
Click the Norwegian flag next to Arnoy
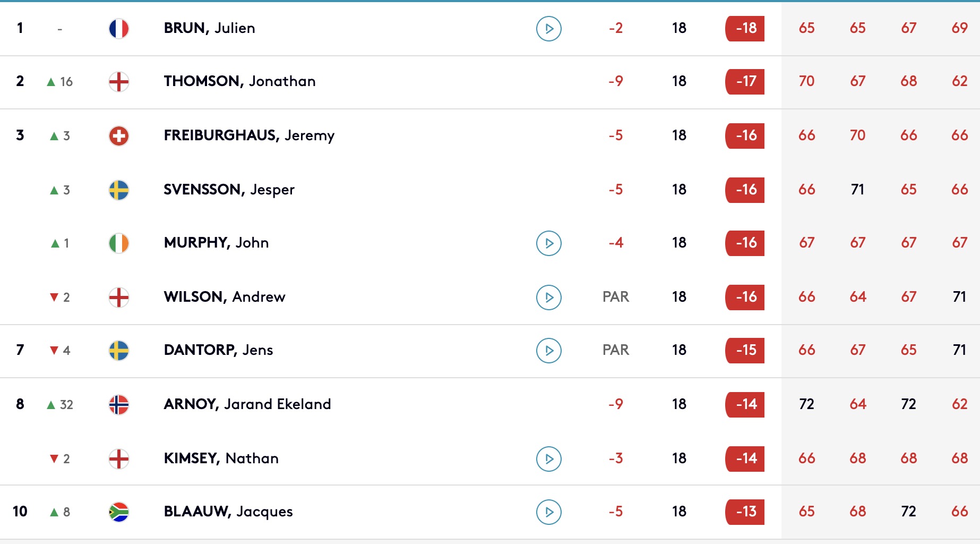pos(119,405)
